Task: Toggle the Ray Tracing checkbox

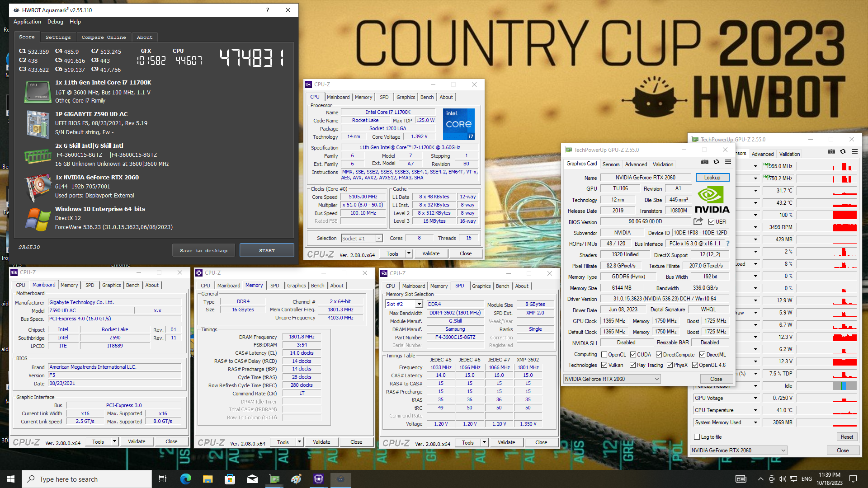Action: (x=632, y=365)
